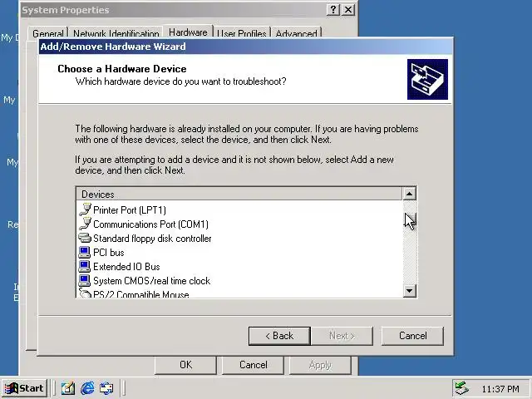Image resolution: width=532 pixels, height=399 pixels.
Task: Click the hardware tray icon near clock
Action: click(462, 389)
